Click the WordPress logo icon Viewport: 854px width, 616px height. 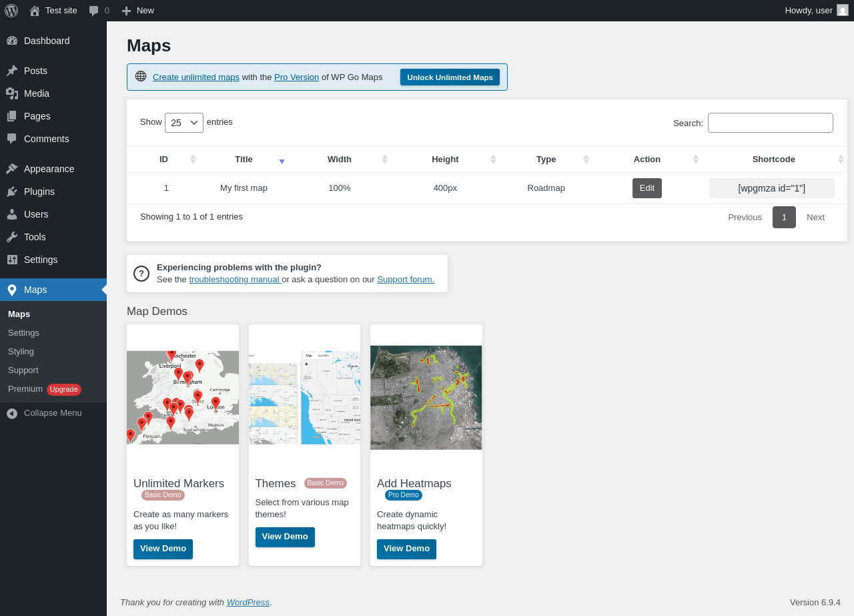(11, 11)
